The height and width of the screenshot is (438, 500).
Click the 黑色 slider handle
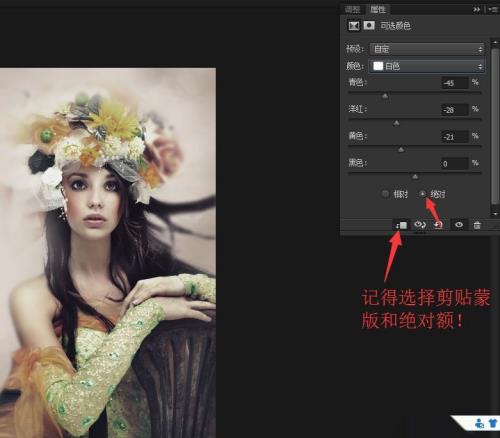point(415,177)
